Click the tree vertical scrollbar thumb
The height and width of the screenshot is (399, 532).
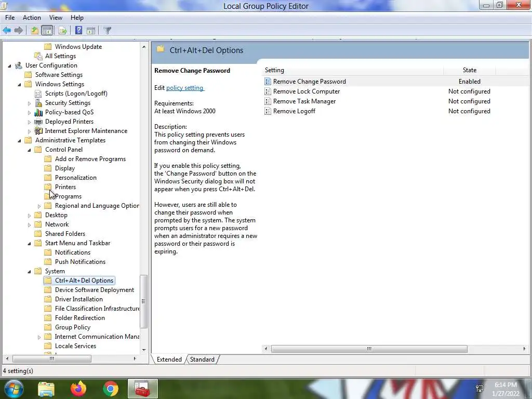click(x=143, y=301)
